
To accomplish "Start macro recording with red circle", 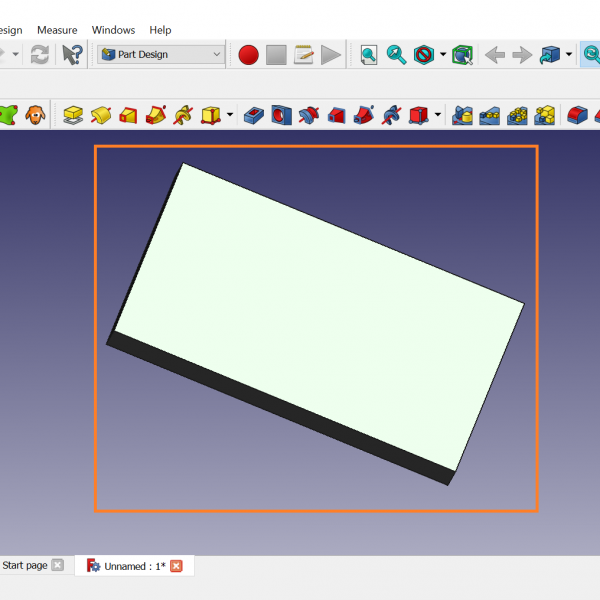I will click(x=248, y=55).
